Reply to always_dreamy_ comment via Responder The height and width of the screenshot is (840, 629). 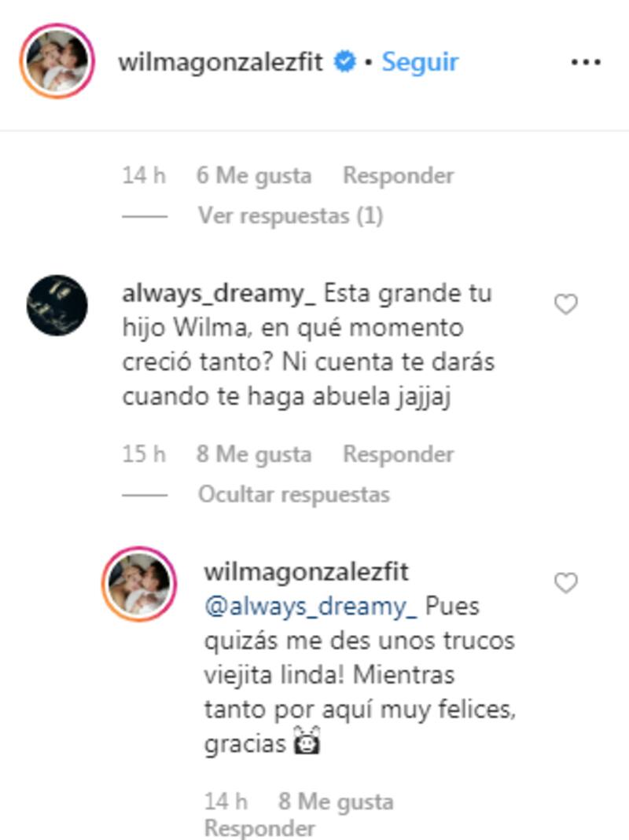398,454
